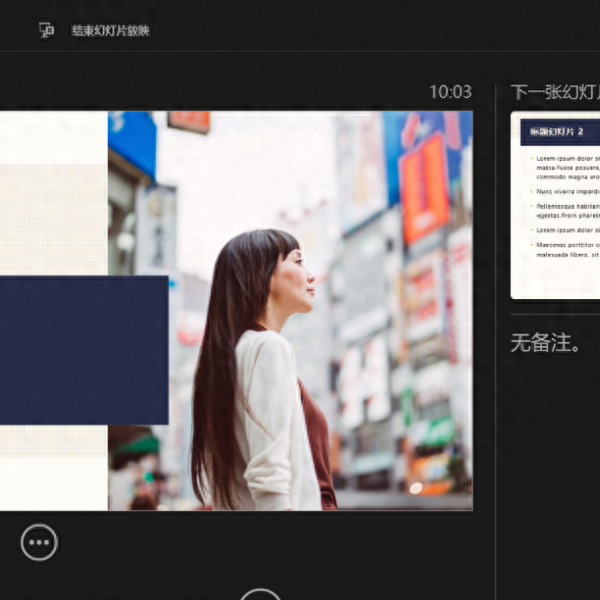Click the Nunc viverra bullet in preview

click(x=565, y=190)
